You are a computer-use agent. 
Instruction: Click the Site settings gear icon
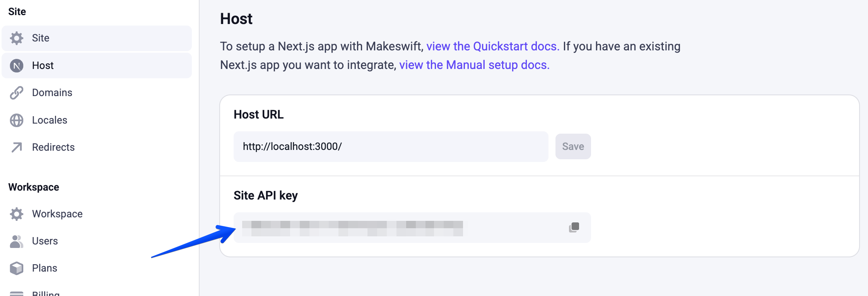(16, 38)
